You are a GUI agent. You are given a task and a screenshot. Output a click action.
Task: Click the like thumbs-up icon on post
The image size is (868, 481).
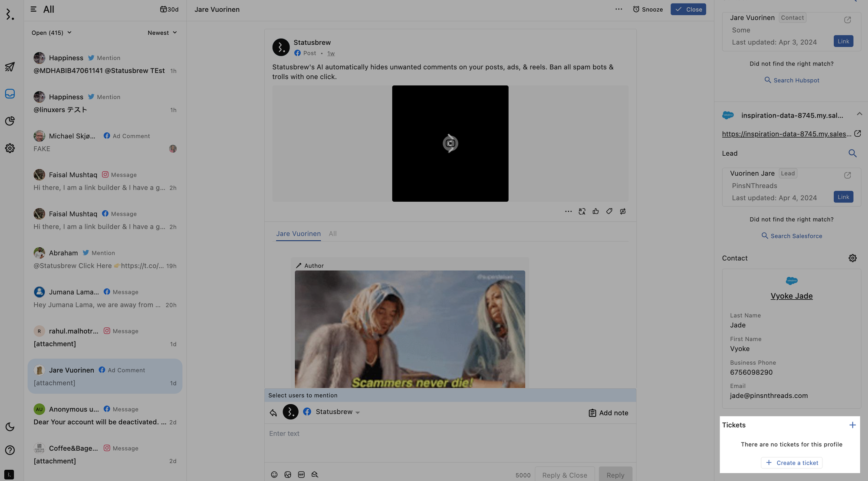click(595, 211)
